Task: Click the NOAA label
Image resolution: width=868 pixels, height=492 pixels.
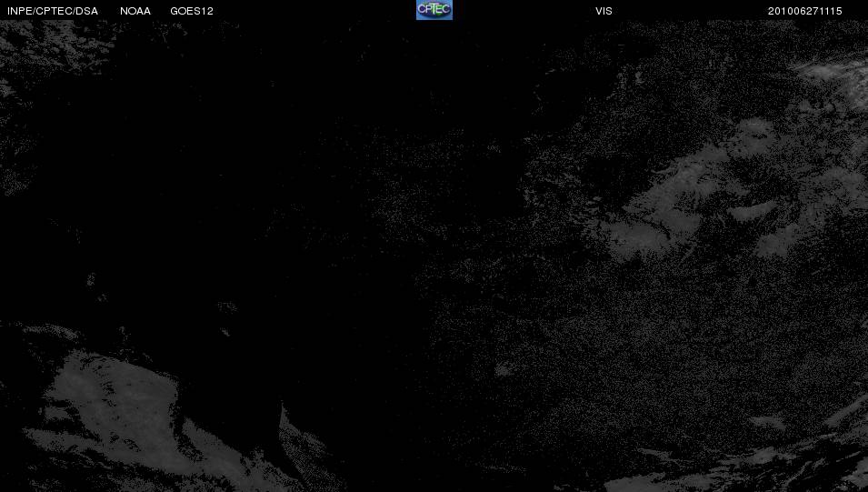Action: coord(135,11)
